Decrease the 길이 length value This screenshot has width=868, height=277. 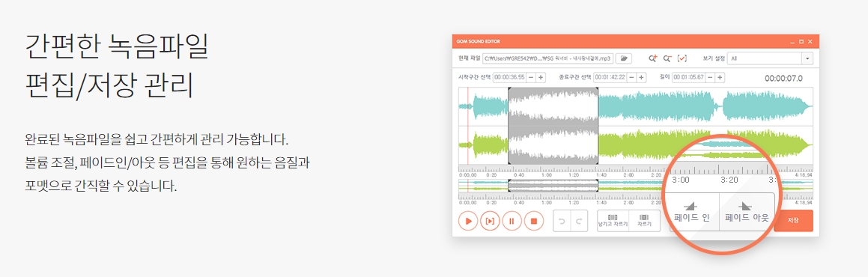coord(710,77)
